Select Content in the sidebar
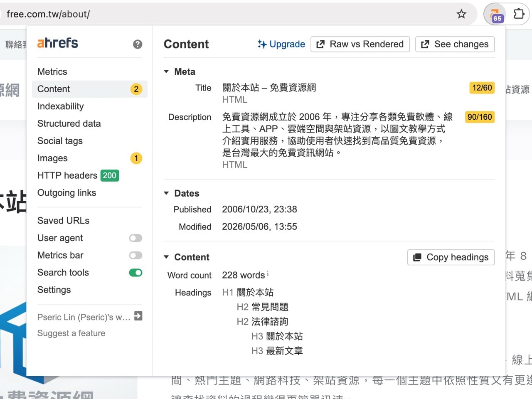This screenshot has height=399, width=532. (x=89, y=89)
